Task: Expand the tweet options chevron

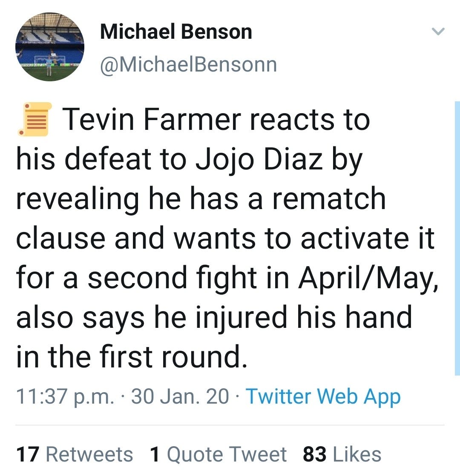Action: [x=438, y=32]
